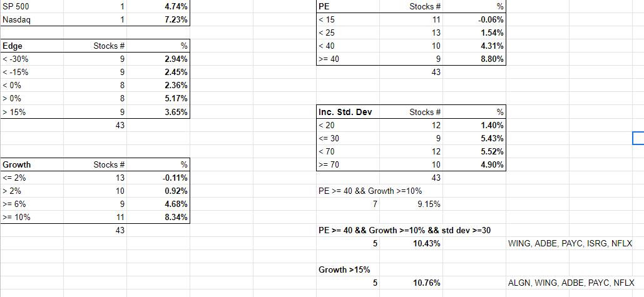The height and width of the screenshot is (297, 644).
Task: Click the -0.06% PE percentage cell
Action: (474, 19)
